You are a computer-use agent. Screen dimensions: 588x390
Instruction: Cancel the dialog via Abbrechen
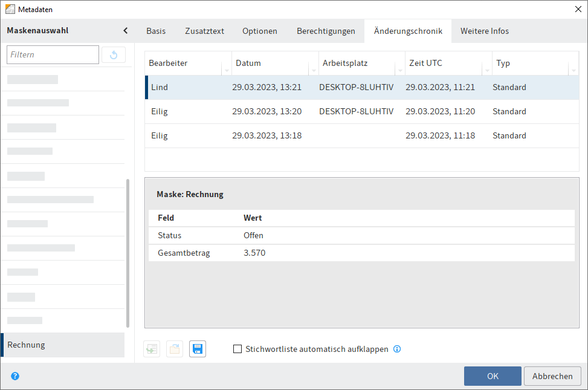552,375
